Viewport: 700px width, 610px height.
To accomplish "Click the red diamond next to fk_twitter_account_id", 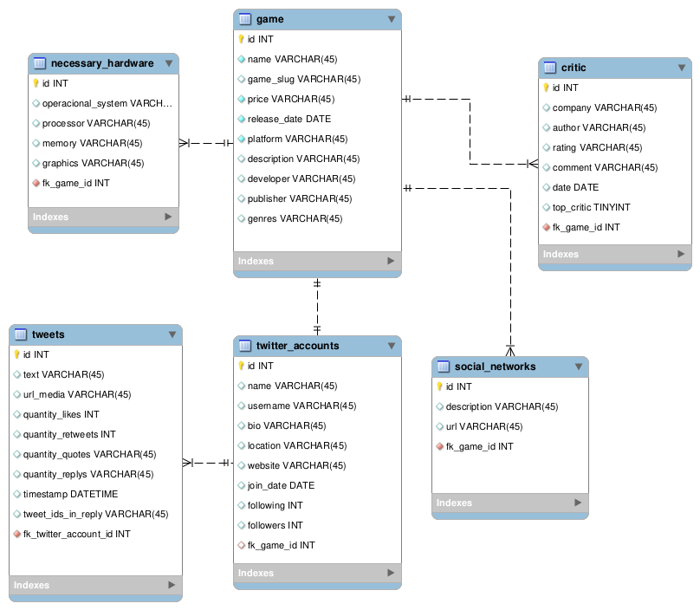I will coord(16,534).
